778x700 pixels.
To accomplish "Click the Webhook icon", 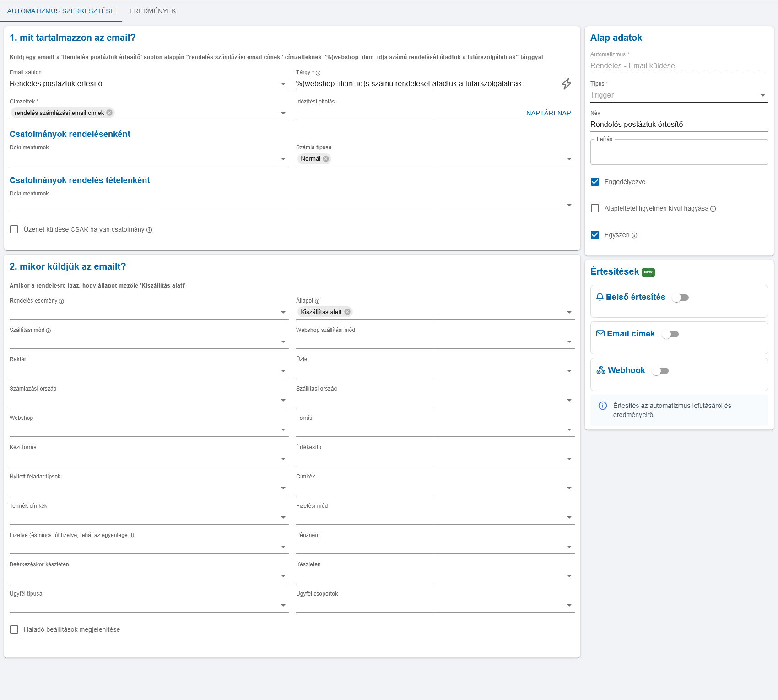I will (601, 370).
